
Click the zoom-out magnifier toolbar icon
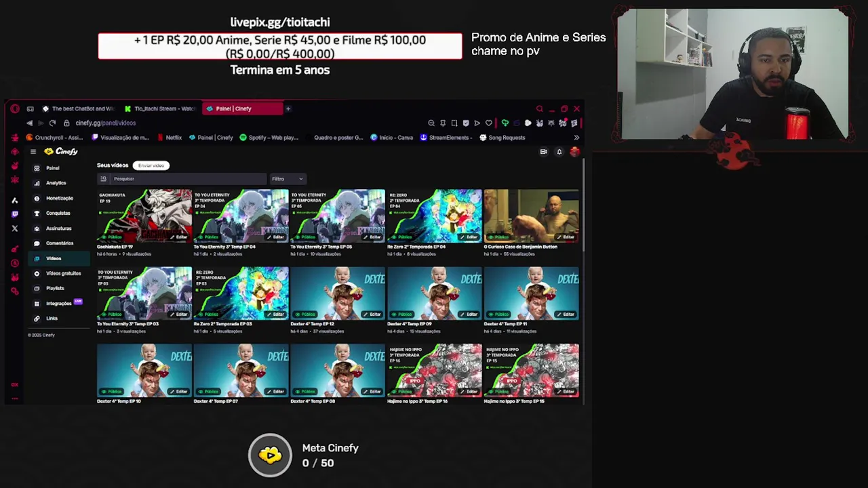pyautogui.click(x=431, y=123)
